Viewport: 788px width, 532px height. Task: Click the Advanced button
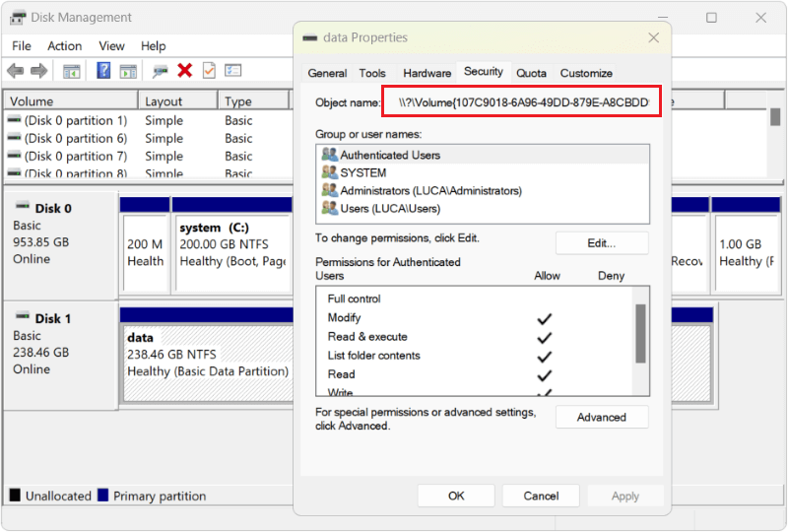point(602,418)
